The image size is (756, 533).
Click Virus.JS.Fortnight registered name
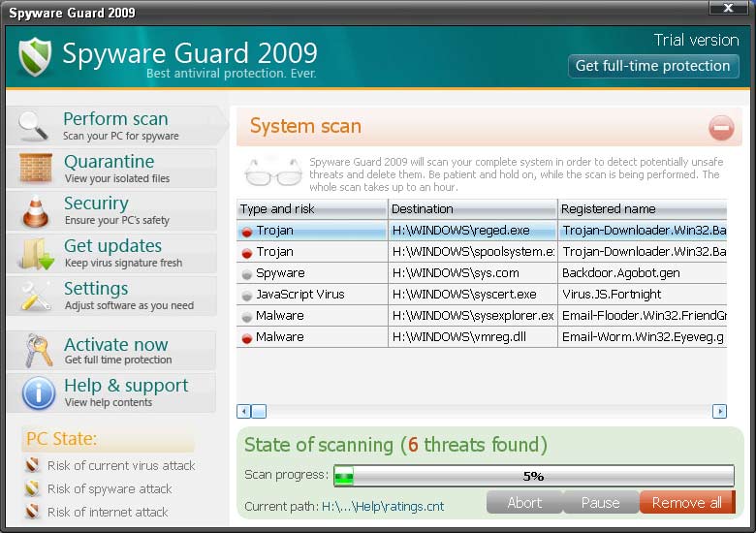tap(612, 295)
